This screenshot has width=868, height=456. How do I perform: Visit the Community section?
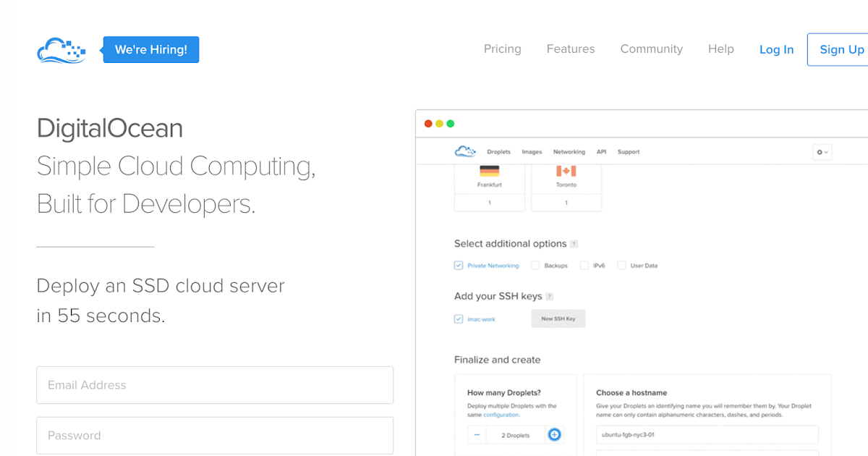[652, 49]
